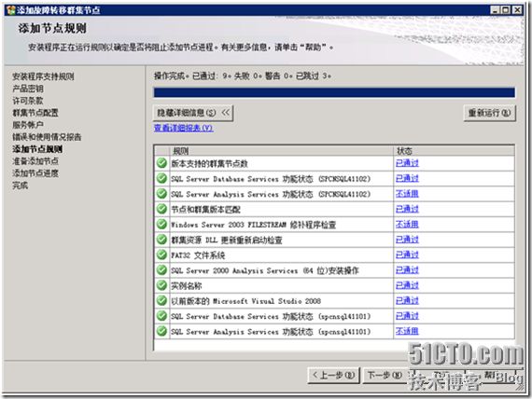Click the check icon beside 节点和群集版本匹配
Image resolution: width=532 pixels, height=399 pixels.
pyautogui.click(x=161, y=209)
